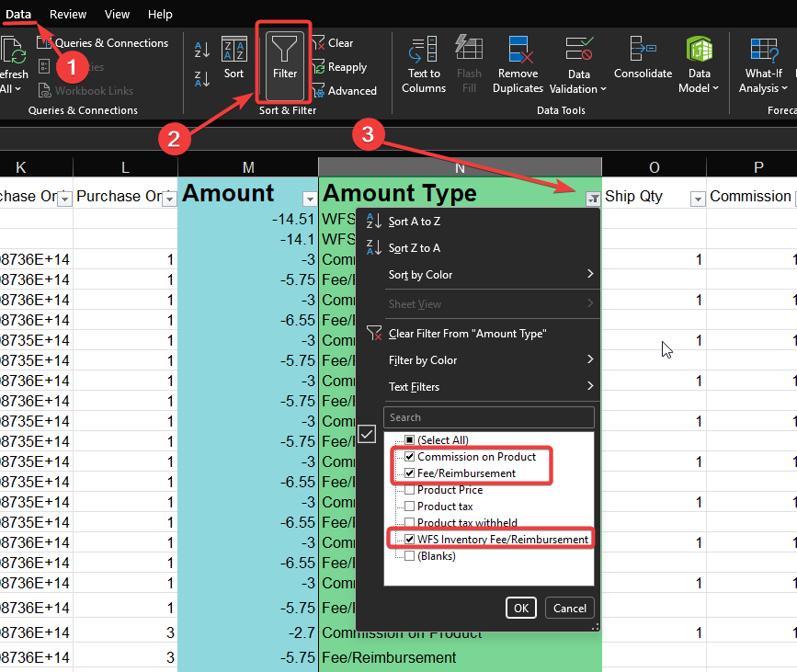Open the Review ribbon tab
797x672 pixels.
click(68, 15)
